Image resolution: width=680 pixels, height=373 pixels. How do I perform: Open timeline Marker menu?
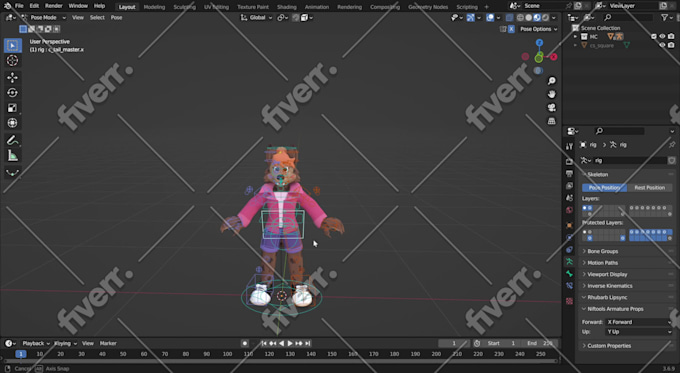tap(108, 343)
